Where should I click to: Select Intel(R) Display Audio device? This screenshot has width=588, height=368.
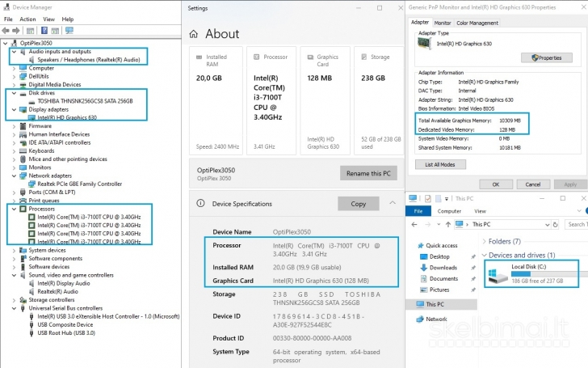(63, 284)
